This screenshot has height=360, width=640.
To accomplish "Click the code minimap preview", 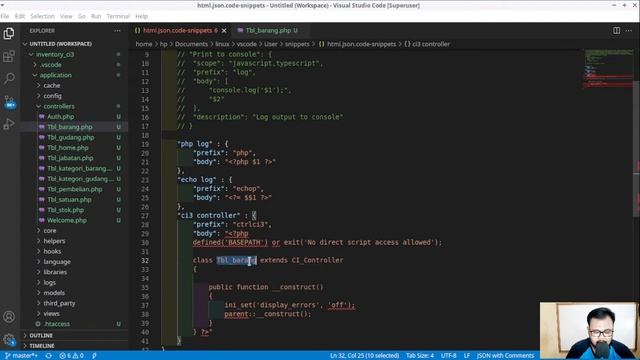I will pyautogui.click(x=608, y=69).
